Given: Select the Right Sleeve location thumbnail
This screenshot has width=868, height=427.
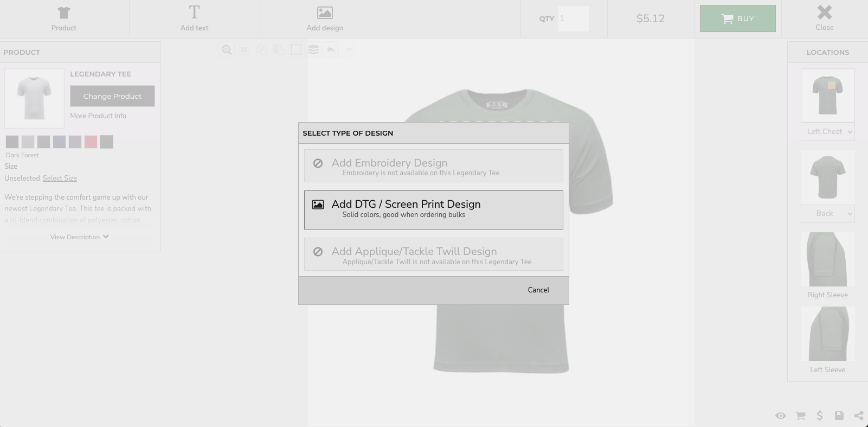Looking at the screenshot, I should [x=827, y=260].
